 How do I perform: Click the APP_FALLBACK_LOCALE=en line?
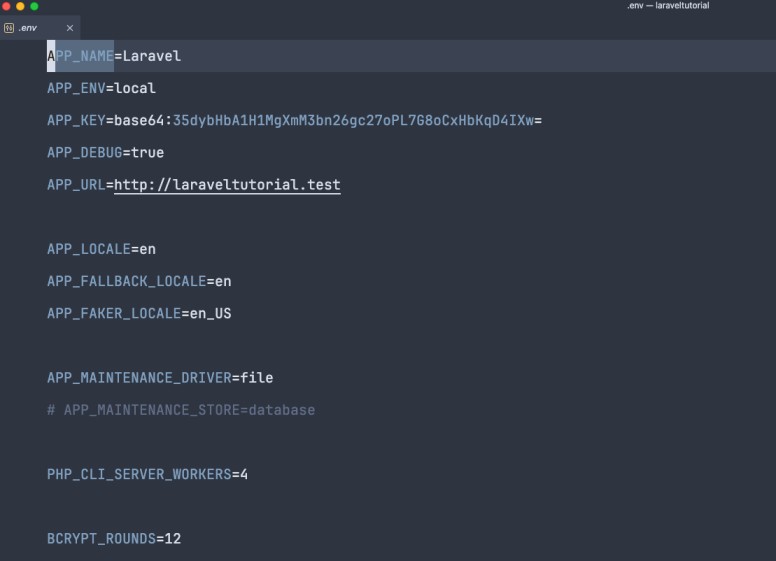[139, 281]
